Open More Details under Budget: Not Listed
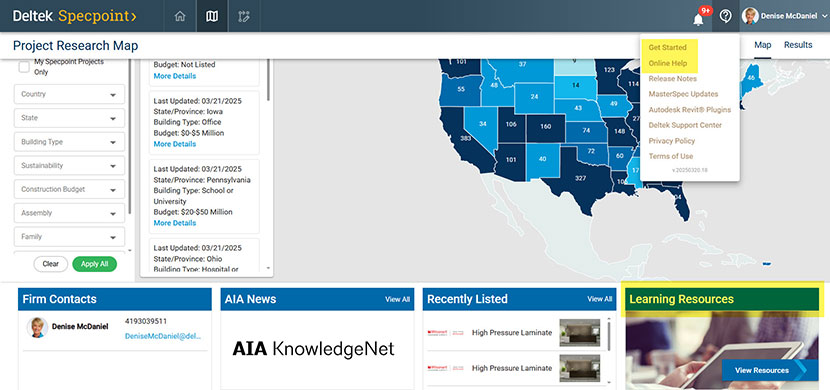Screen dimensions: 830x390 [x=175, y=76]
